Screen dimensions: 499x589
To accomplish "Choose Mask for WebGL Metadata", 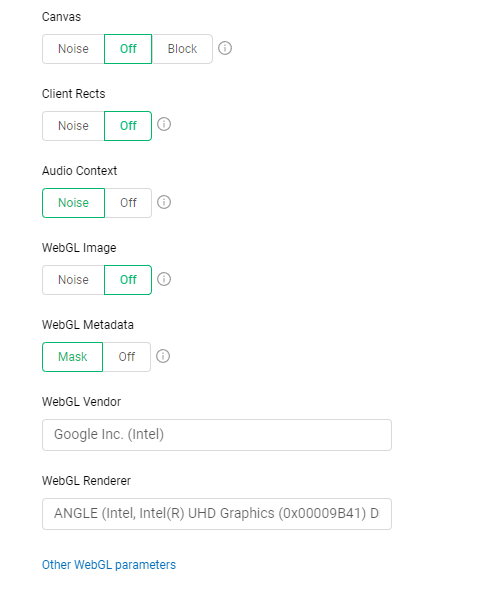I will 73,357.
